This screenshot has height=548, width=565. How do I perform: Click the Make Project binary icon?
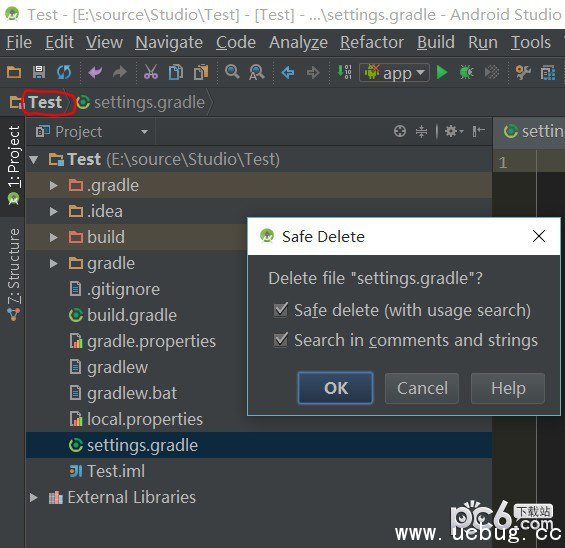coord(344,72)
